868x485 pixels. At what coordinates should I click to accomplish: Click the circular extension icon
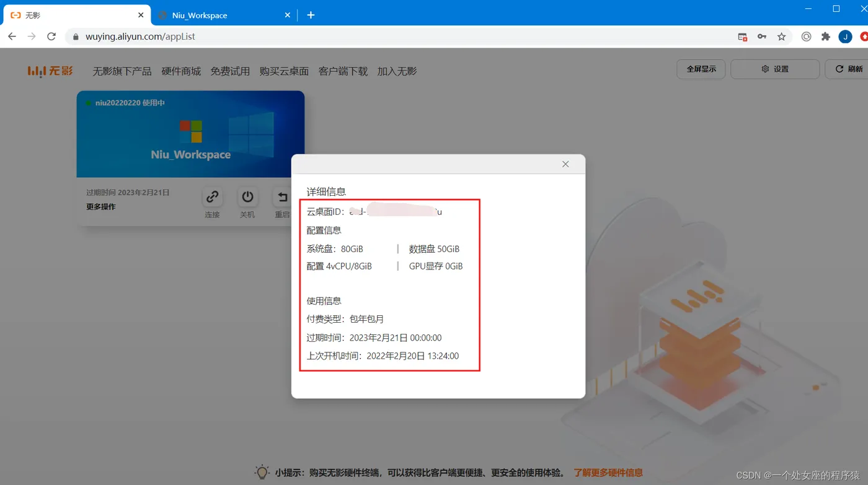(806, 37)
